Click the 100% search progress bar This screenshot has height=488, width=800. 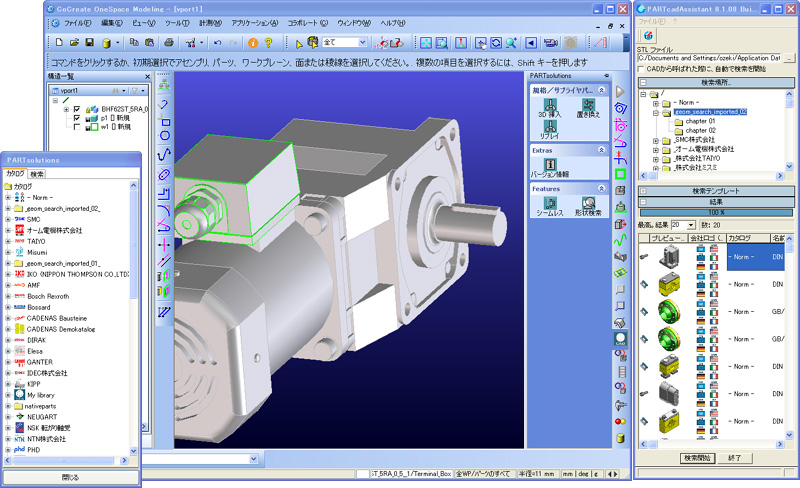[717, 213]
